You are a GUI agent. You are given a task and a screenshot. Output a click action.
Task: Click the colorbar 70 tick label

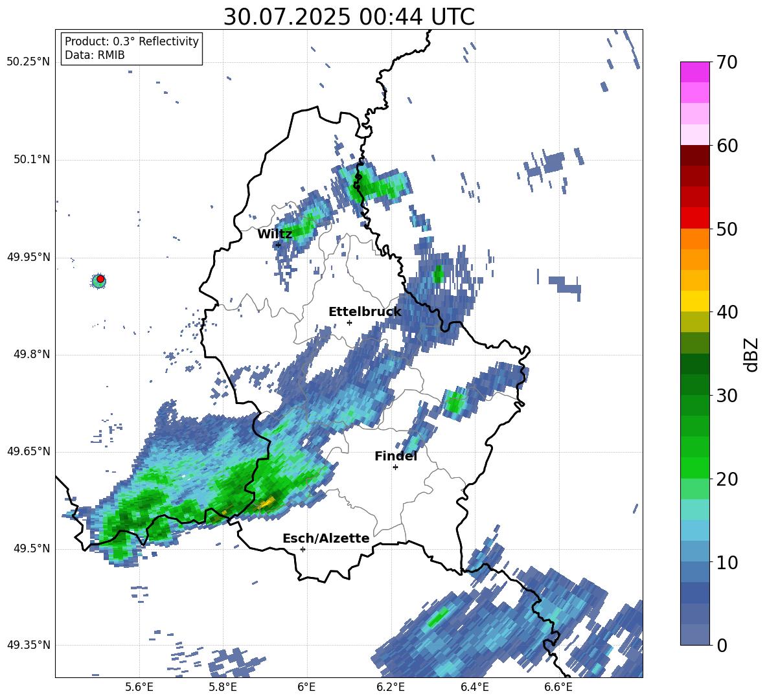click(x=726, y=63)
